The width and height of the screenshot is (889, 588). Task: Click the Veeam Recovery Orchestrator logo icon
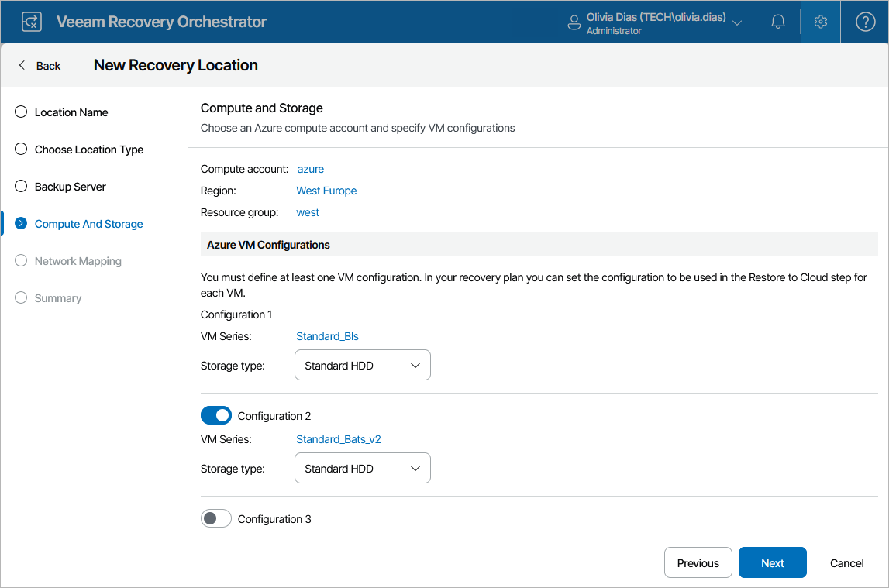tap(32, 22)
